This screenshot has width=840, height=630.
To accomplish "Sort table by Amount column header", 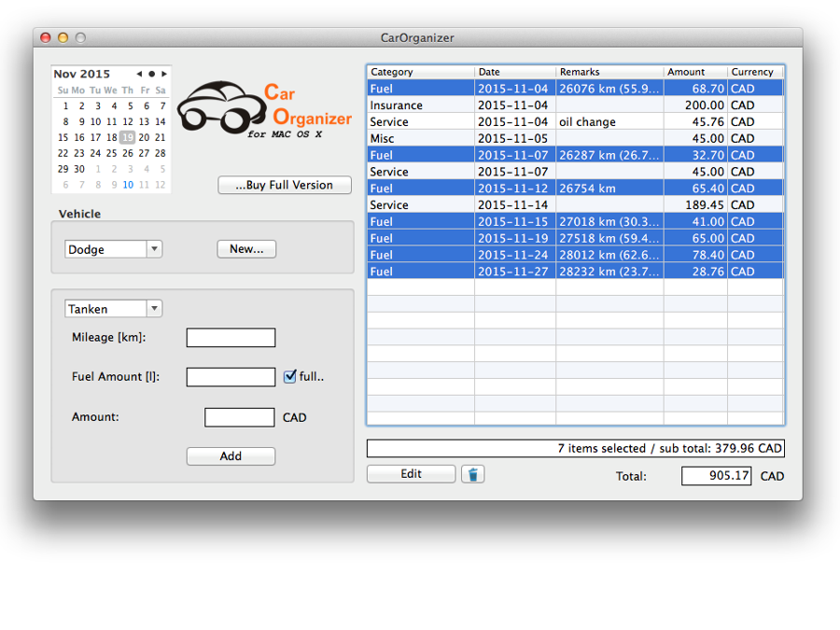I will [x=694, y=72].
